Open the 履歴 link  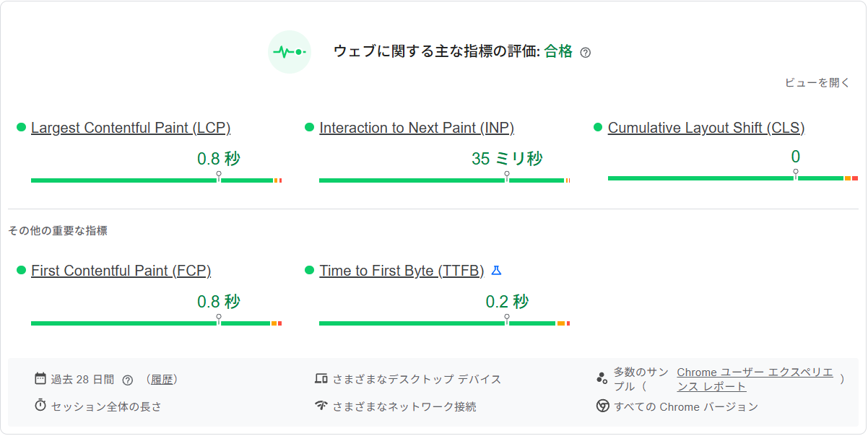(163, 378)
